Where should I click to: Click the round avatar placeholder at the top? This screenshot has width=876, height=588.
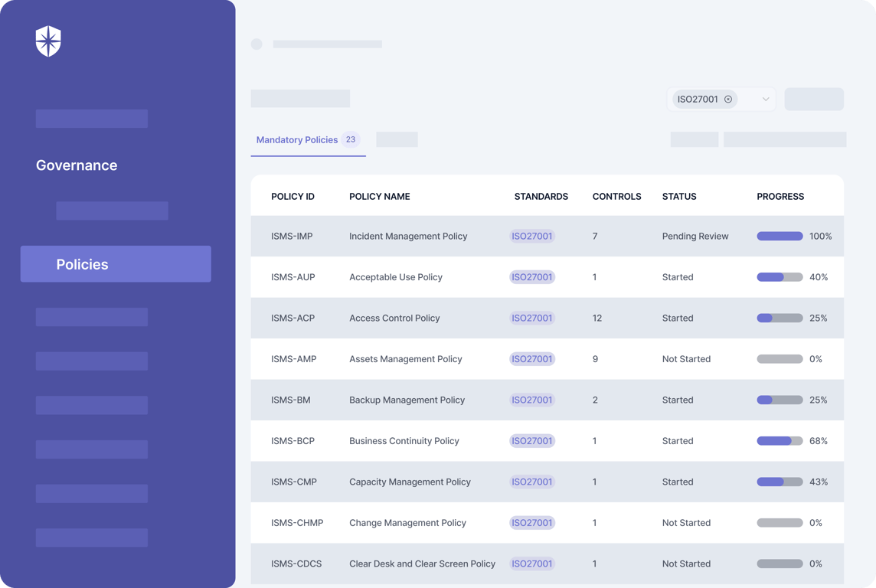click(257, 44)
